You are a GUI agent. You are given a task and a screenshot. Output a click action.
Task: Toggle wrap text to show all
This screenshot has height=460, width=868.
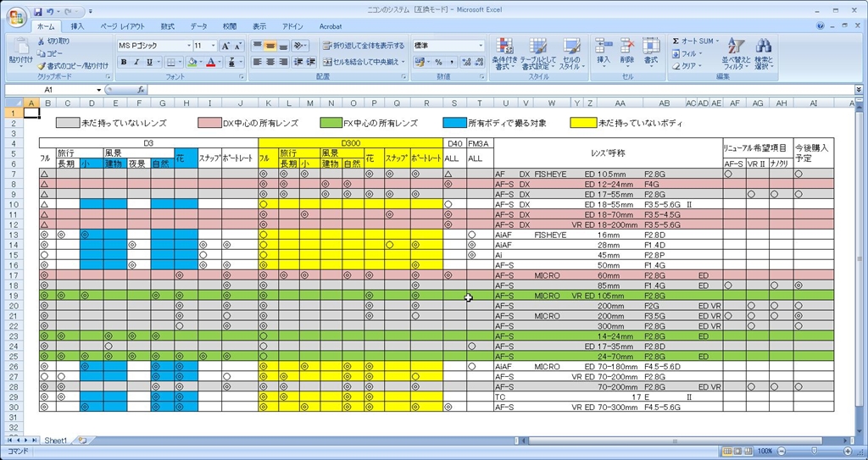point(363,46)
